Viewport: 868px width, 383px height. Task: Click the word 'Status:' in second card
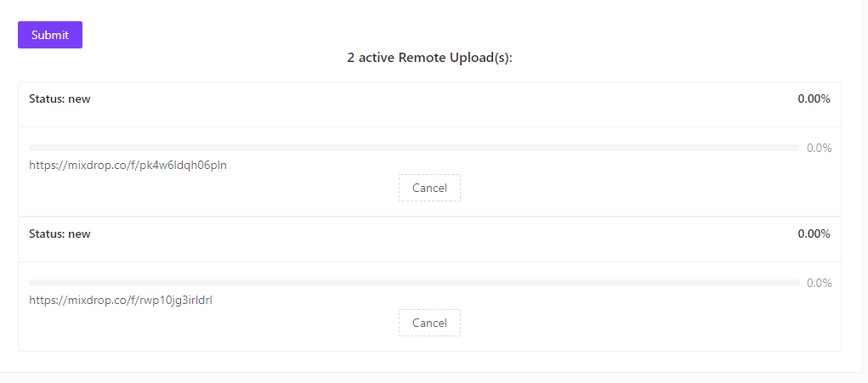(x=47, y=234)
